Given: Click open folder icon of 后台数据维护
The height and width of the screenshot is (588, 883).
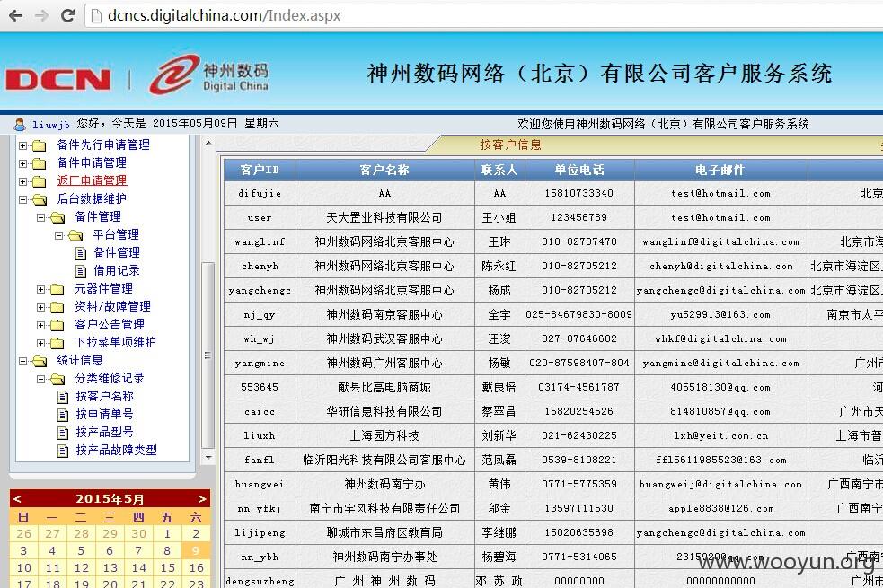Looking at the screenshot, I should tap(40, 199).
